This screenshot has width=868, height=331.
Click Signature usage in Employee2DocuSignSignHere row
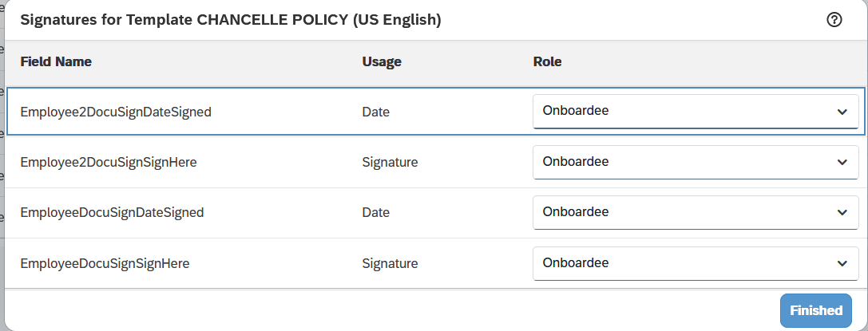[390, 163]
